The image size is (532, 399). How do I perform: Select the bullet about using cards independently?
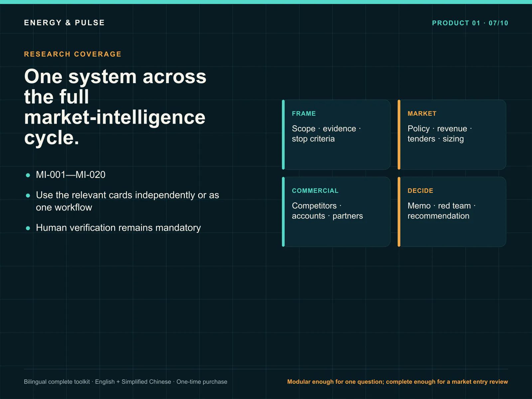click(127, 201)
